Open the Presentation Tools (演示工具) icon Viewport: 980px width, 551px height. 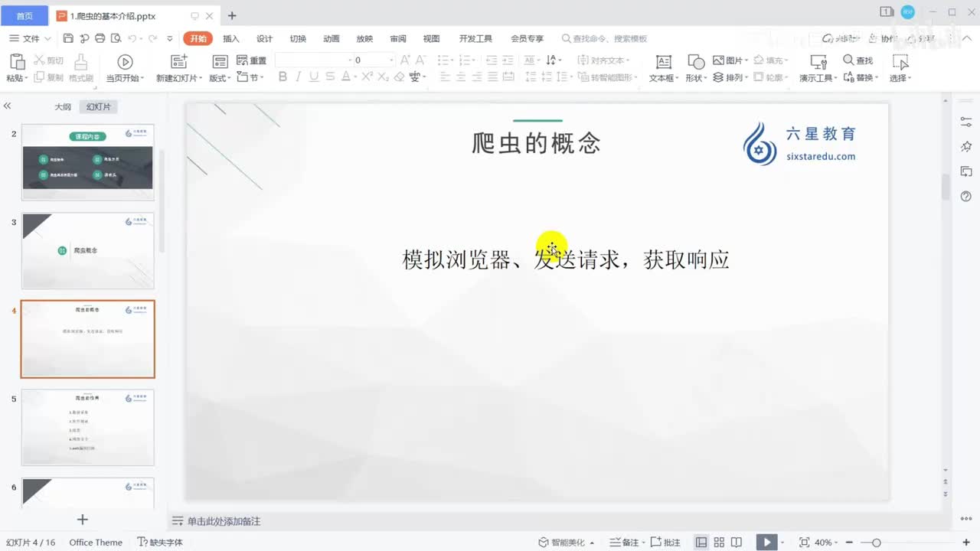[x=818, y=62]
